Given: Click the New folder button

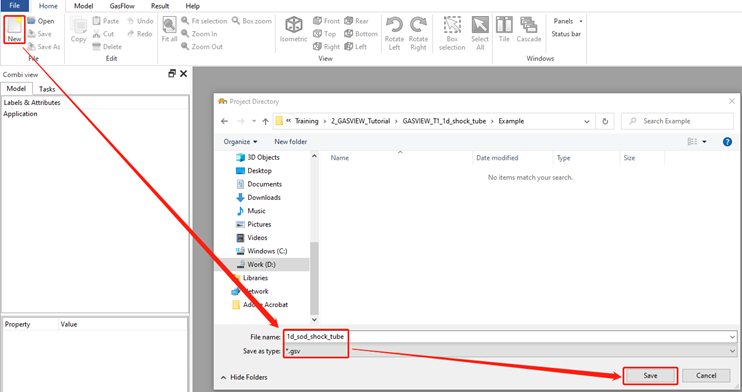Looking at the screenshot, I should coord(291,142).
